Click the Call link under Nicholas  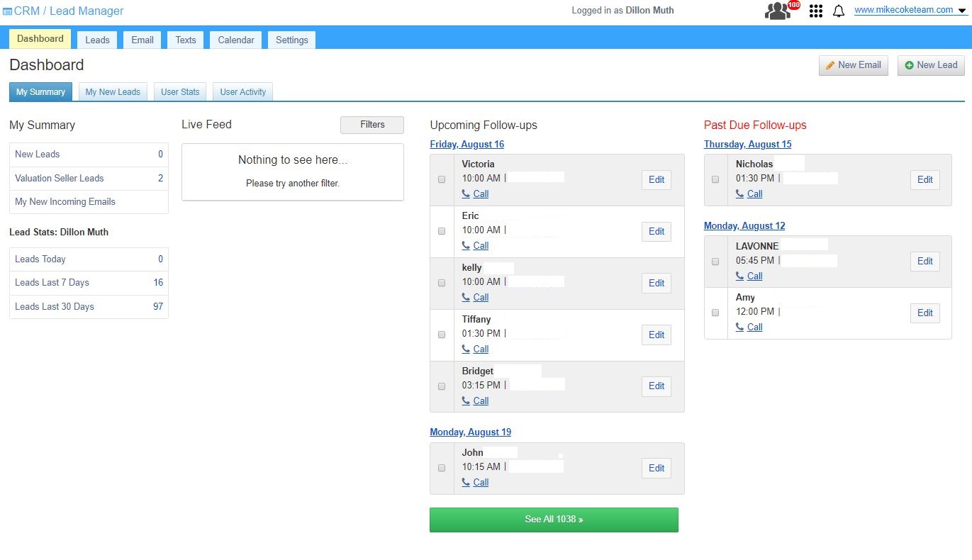click(x=755, y=194)
